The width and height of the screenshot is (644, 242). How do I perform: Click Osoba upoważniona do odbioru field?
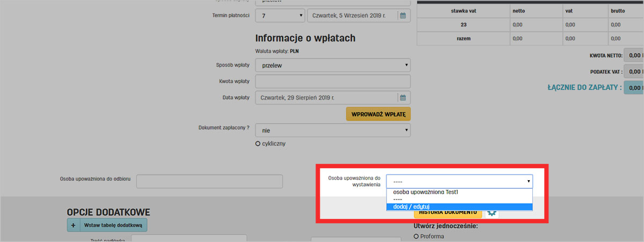pos(209,181)
